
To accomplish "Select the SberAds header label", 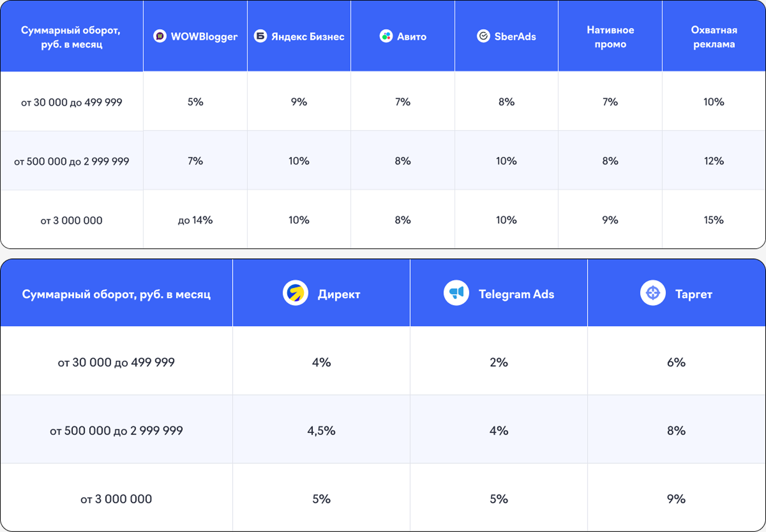I will point(515,37).
